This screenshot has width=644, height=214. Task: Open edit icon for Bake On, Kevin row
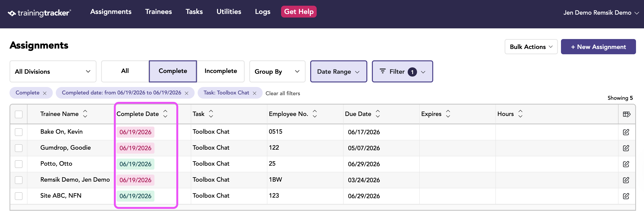pyautogui.click(x=626, y=132)
